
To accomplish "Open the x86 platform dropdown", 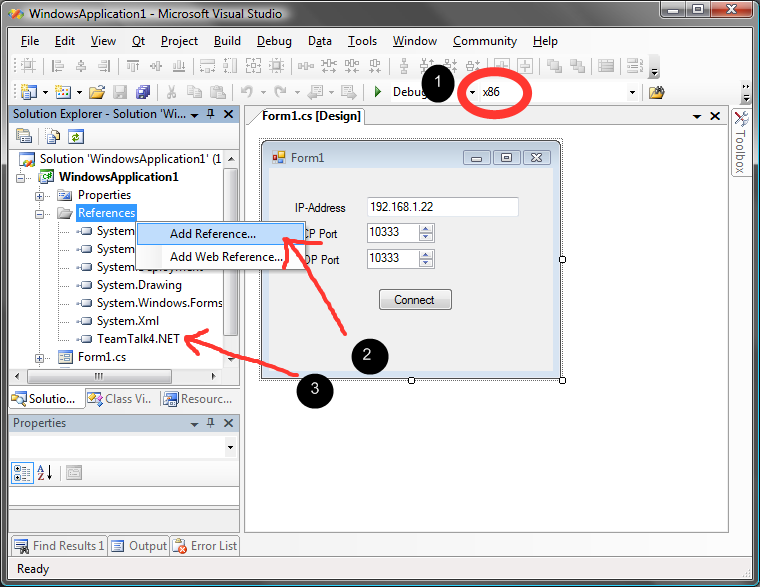I will coord(631,92).
